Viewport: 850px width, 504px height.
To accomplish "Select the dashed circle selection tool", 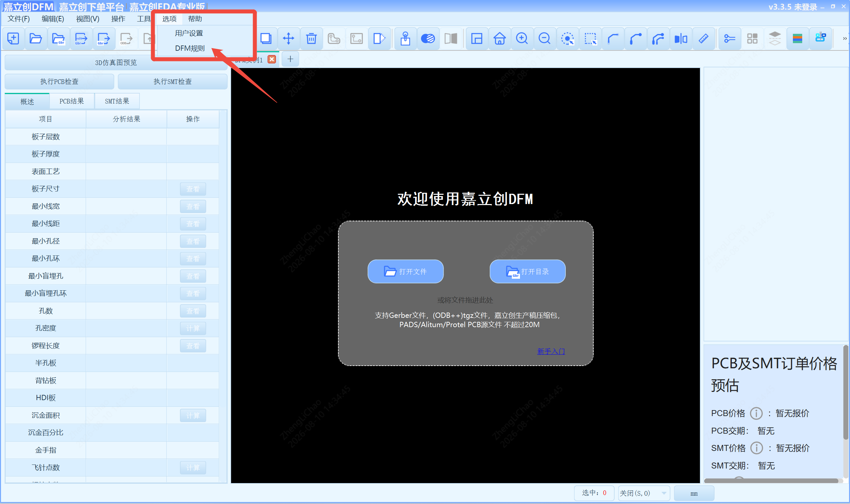I will click(x=567, y=38).
